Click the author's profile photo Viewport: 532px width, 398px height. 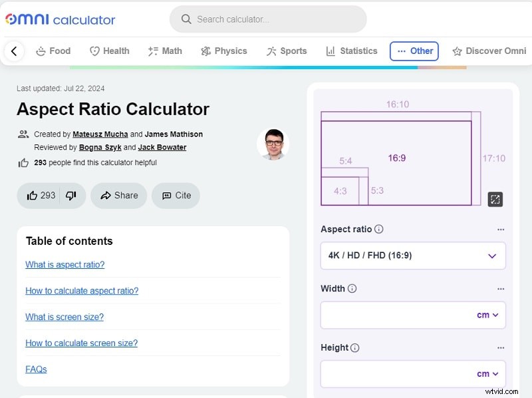273,144
